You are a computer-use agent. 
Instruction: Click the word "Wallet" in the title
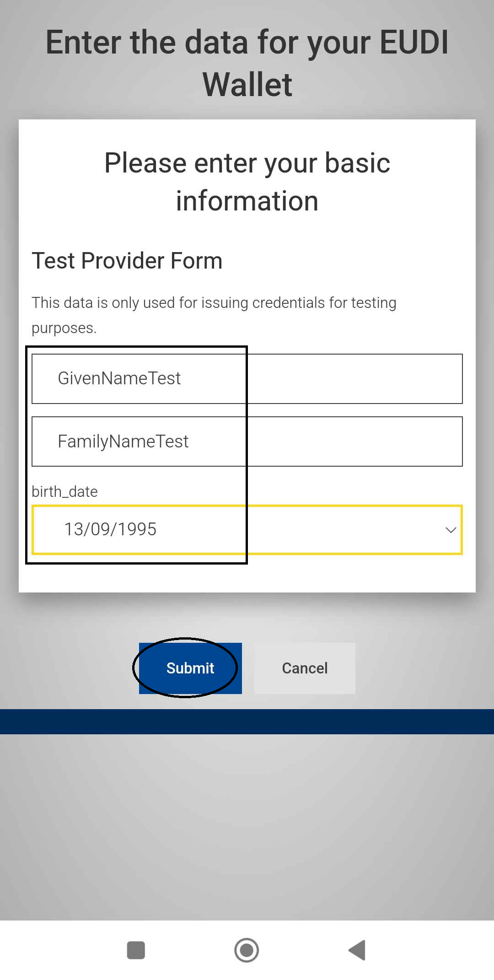tap(247, 85)
